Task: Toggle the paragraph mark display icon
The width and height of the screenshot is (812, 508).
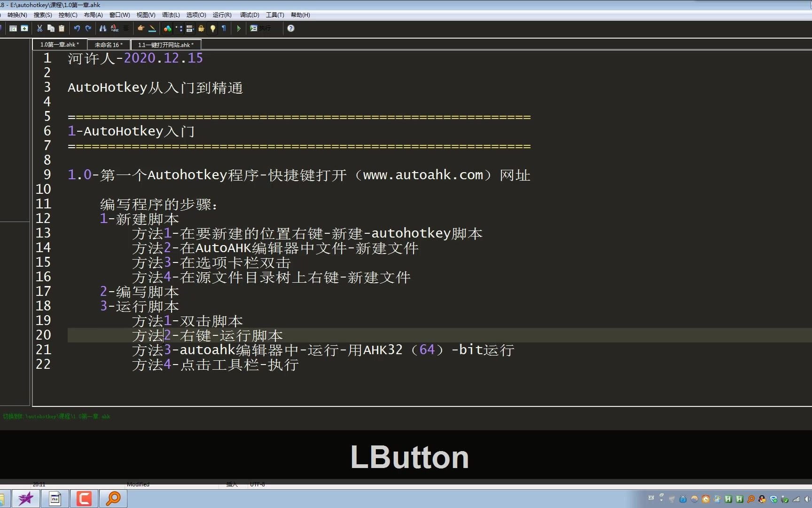Action: (x=224, y=28)
